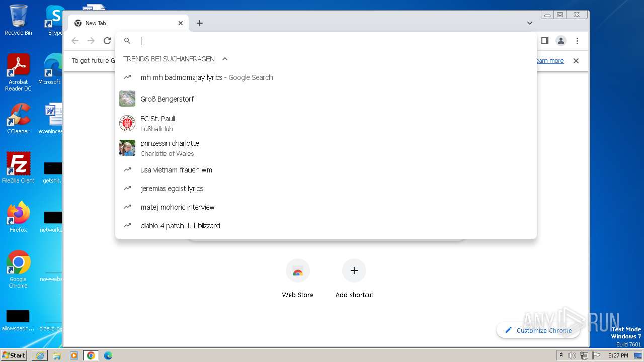Click the search magnifier icon in omnibox
Image resolution: width=644 pixels, height=362 pixels.
[127, 41]
